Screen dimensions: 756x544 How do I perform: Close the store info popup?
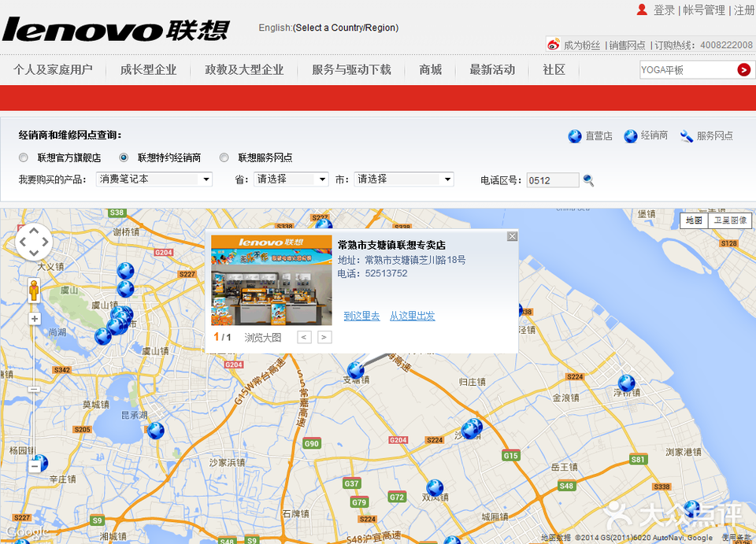coord(512,236)
